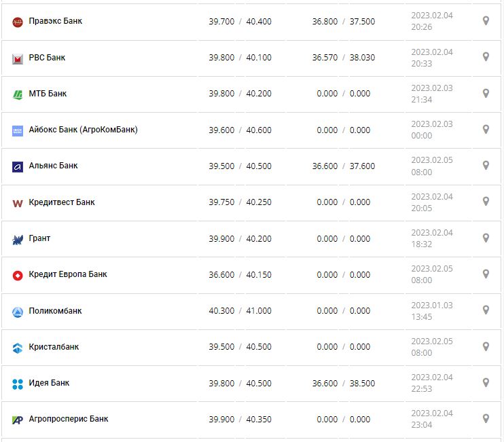Open map pin for Кредитвест Банк
Screen dimensions: 504x442
486,202
